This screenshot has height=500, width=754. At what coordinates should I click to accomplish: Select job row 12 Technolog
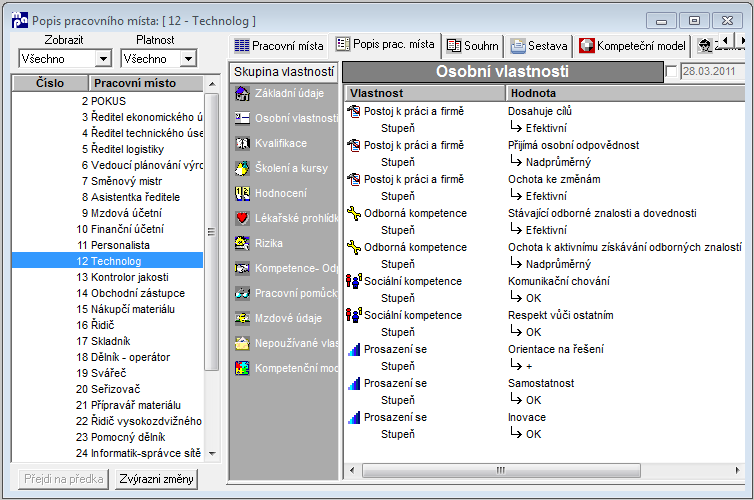107,261
